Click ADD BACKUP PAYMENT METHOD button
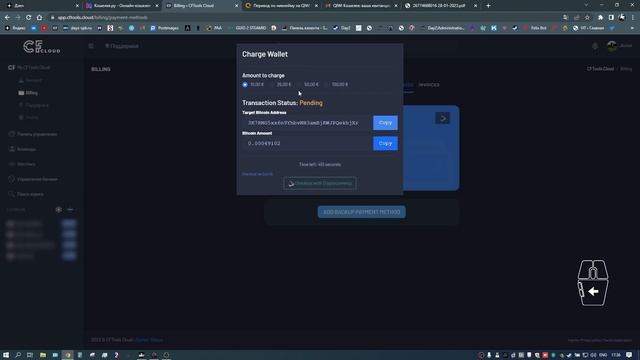The width and height of the screenshot is (640, 360). [x=362, y=212]
